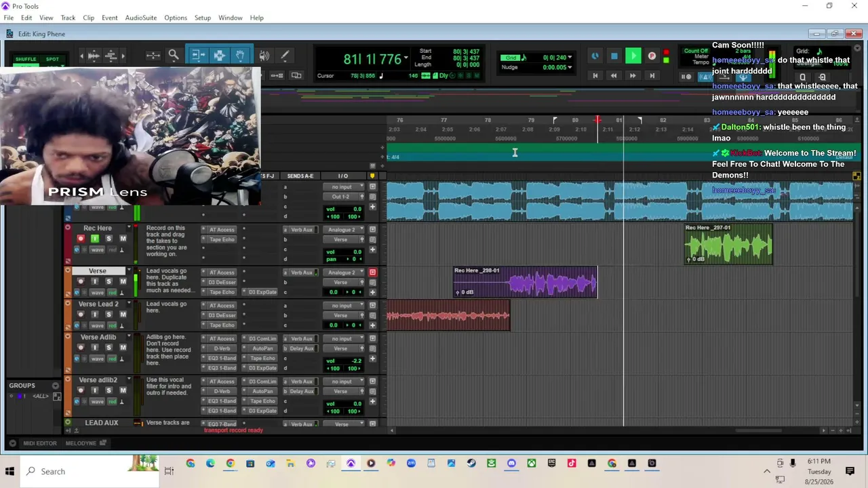Open Task View on the taskbar

pyautogui.click(x=169, y=471)
